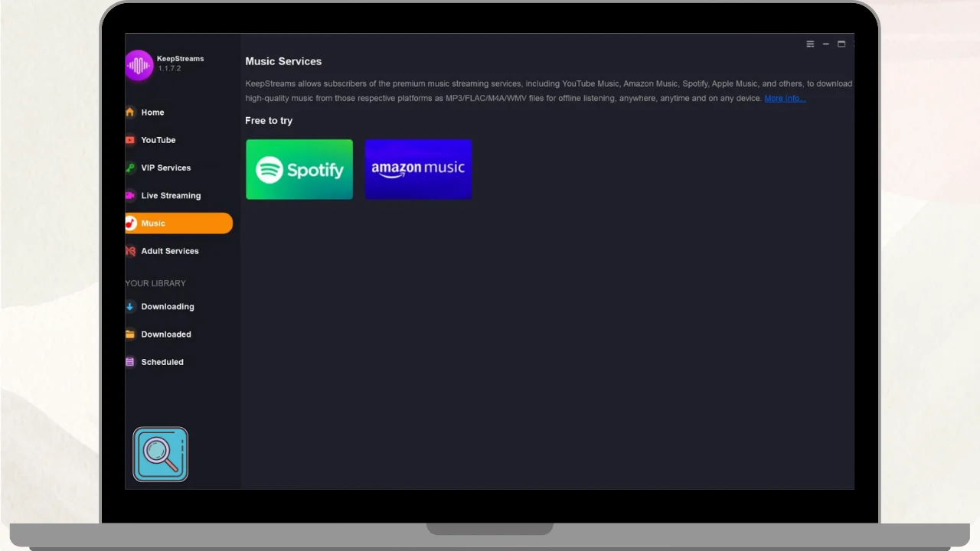Image resolution: width=980 pixels, height=551 pixels.
Task: Select the YouTube icon in the sidebar
Action: (130, 140)
